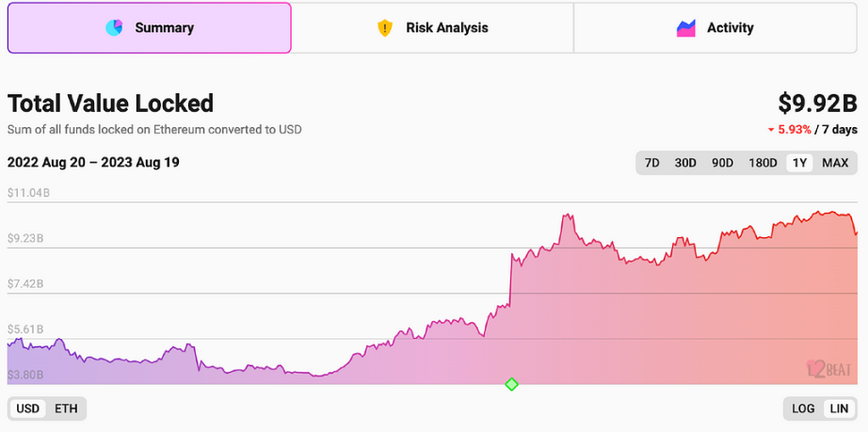Switch chart scale to LOG
This screenshot has height=432, width=868.
coord(803,408)
